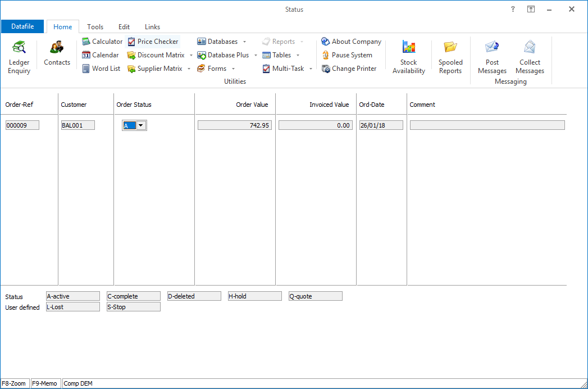
Task: Expand the Supplier Matrix dropdown arrow
Action: pos(189,69)
